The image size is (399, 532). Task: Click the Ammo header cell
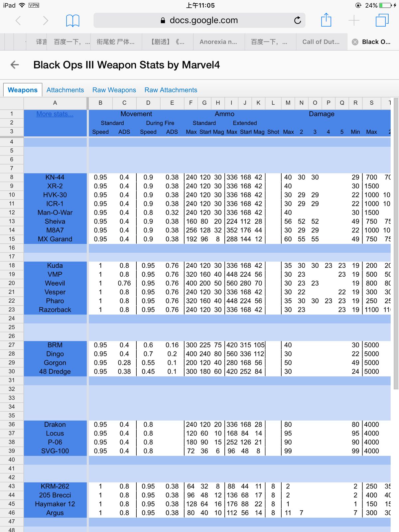click(x=224, y=114)
